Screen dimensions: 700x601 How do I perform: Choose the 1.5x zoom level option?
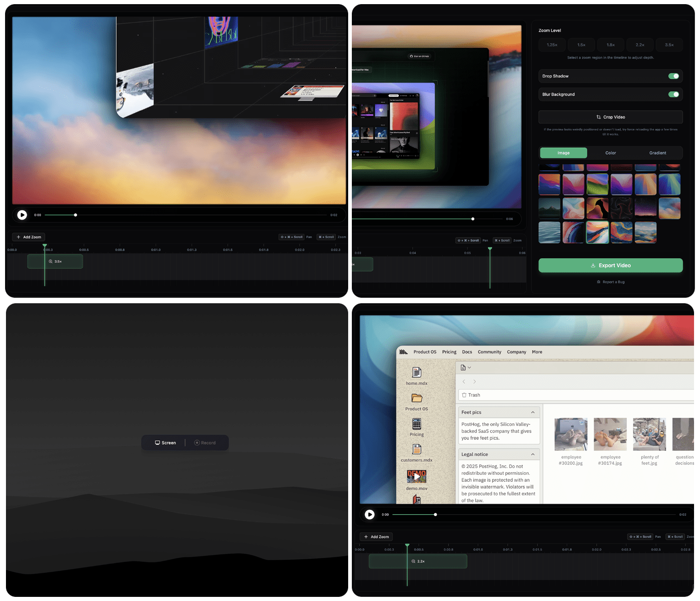tap(581, 45)
